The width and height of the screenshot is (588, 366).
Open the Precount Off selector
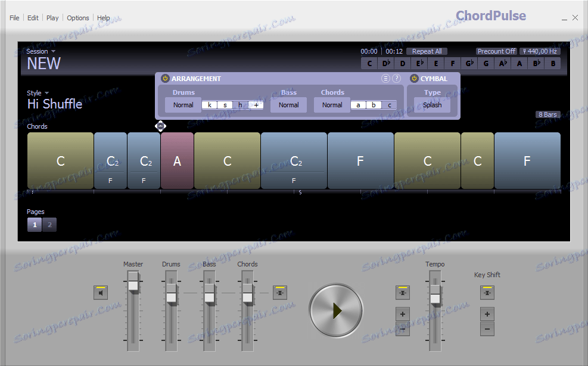[496, 51]
